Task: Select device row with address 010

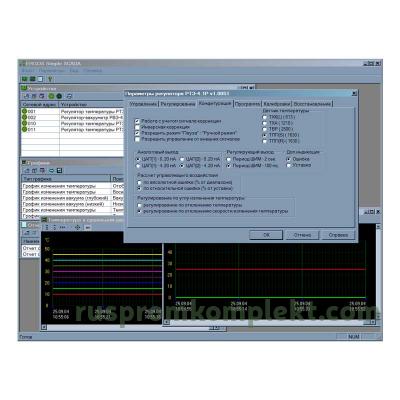Action: 73,123
